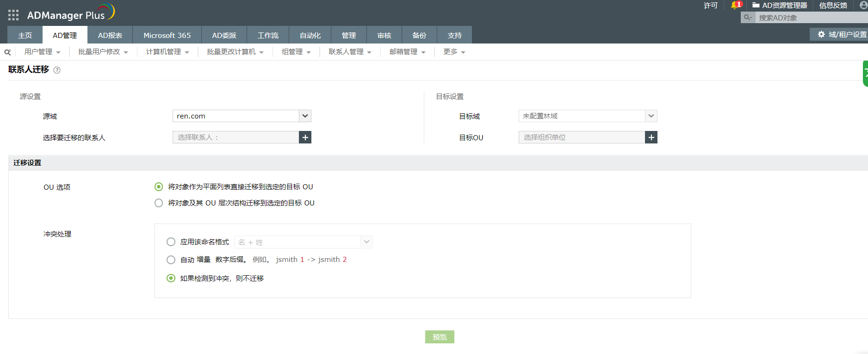Open the 源域 ren.com dropdown

[x=242, y=116]
